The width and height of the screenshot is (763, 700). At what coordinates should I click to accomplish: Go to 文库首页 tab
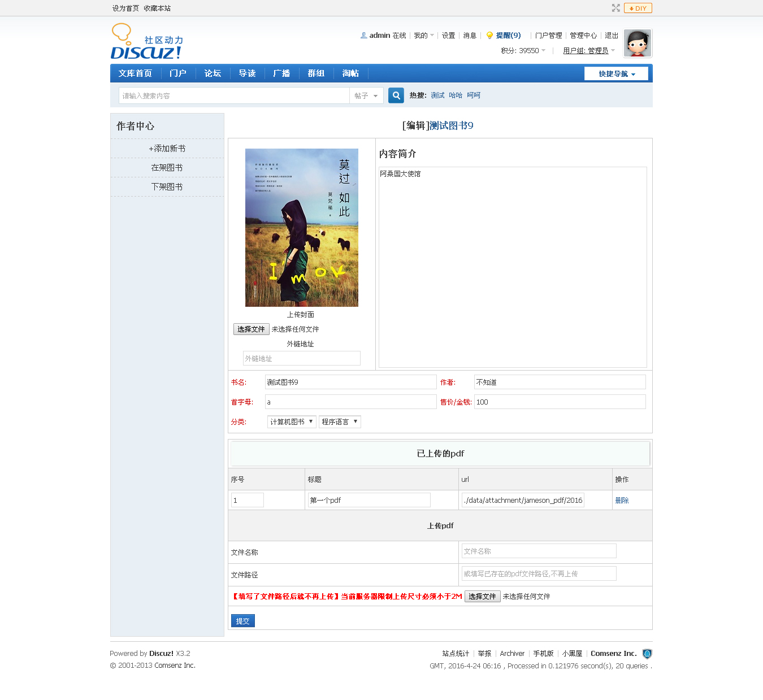(135, 73)
